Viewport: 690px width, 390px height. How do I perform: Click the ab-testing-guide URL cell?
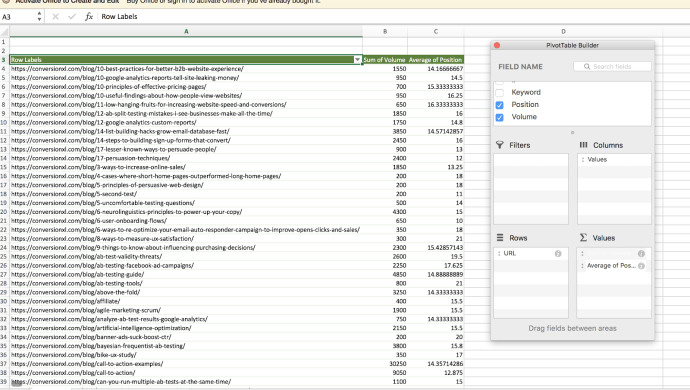[186, 274]
